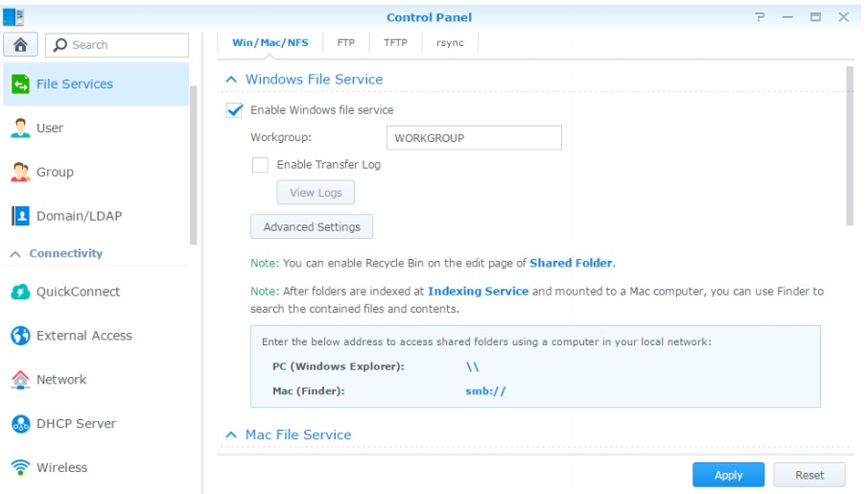
Task: Open the Network house icon
Action: (x=20, y=379)
